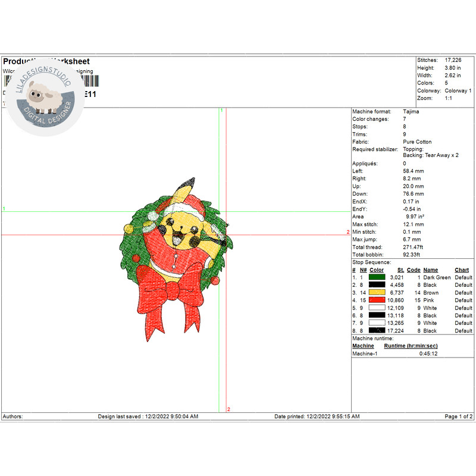Click the Production Worksheet title
476x476 pixels.
point(46,61)
